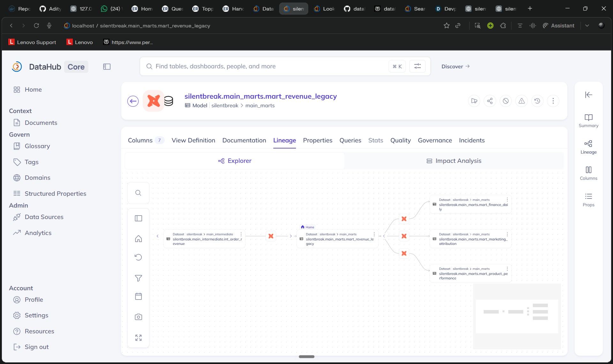Screen dimensions: 613x364
Task: Bookmark the page with the star icon
Action: (x=446, y=26)
